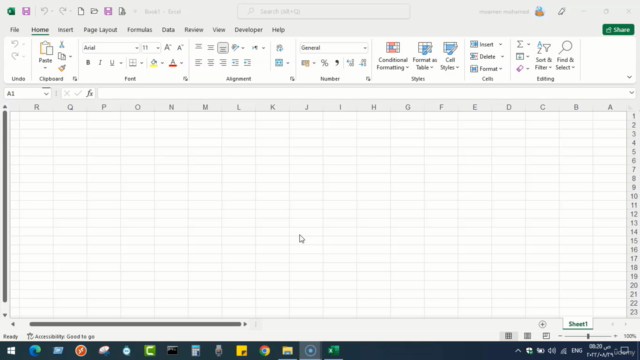Toggle Align Left
Image resolution: width=640 pixels, height=360 pixels.
pos(198,63)
